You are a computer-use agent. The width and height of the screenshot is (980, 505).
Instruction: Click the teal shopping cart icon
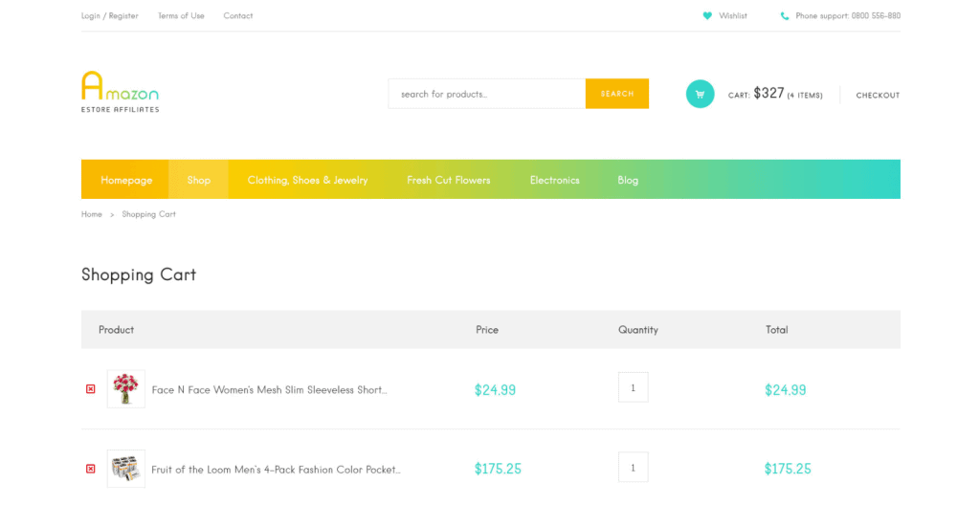click(x=700, y=95)
